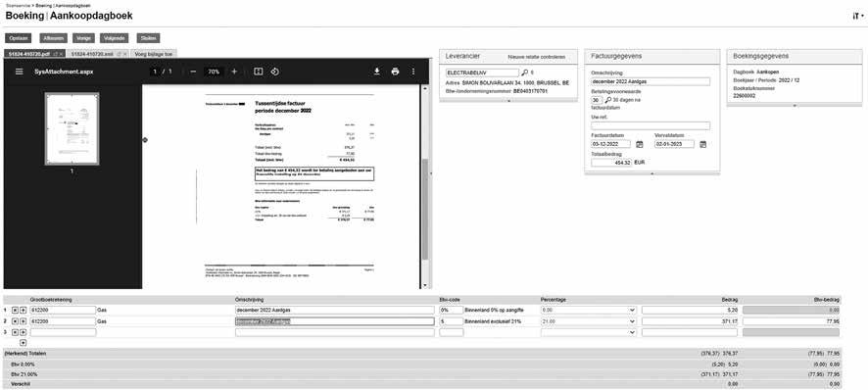Image resolution: width=868 pixels, height=390 pixels.
Task: Select the PDF page 1 thumbnail
Action: (72, 128)
